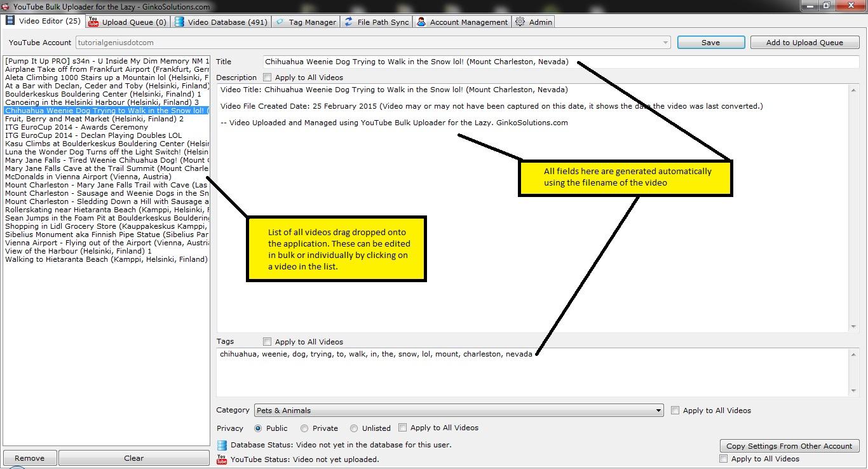Select 'Vienna Airport - Flying out of the Airport'
This screenshot has height=469, width=868.
tap(107, 243)
